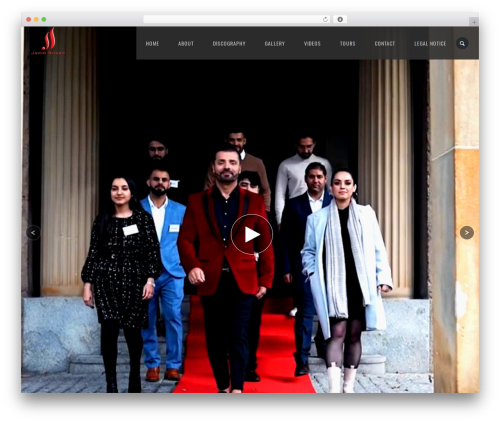The height and width of the screenshot is (423, 500).
Task: Reload page via browser refresh icon
Action: [325, 19]
